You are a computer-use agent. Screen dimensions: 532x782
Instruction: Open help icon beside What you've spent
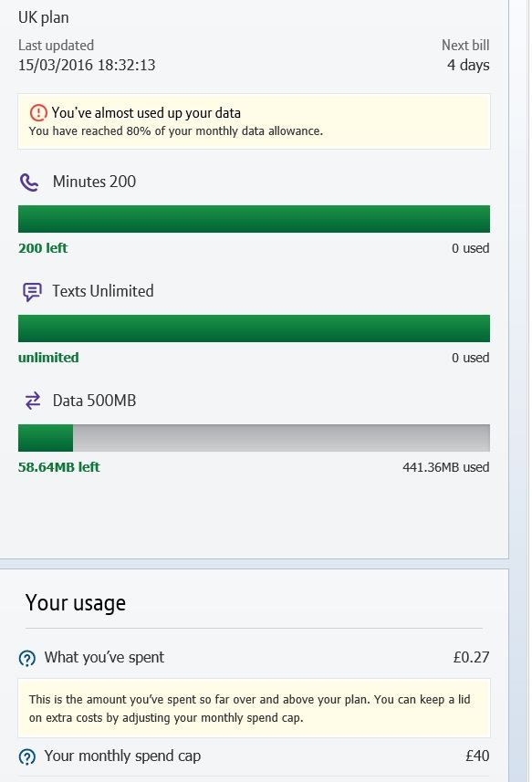coord(27,658)
